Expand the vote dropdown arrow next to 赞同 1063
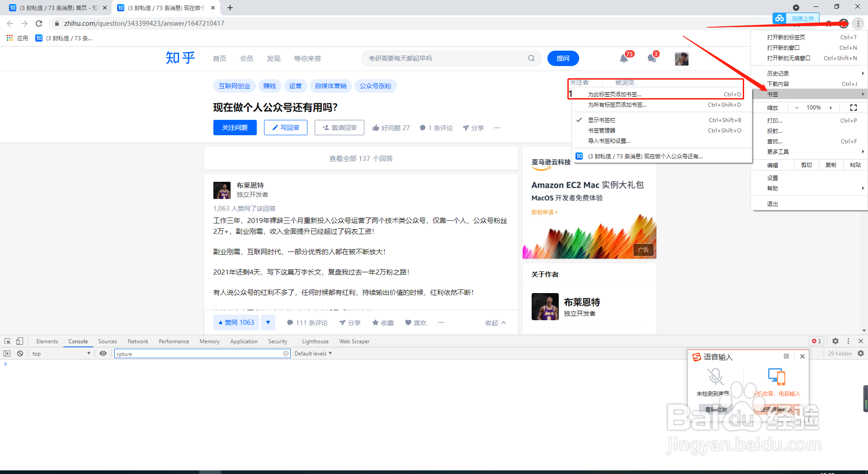 (268, 322)
